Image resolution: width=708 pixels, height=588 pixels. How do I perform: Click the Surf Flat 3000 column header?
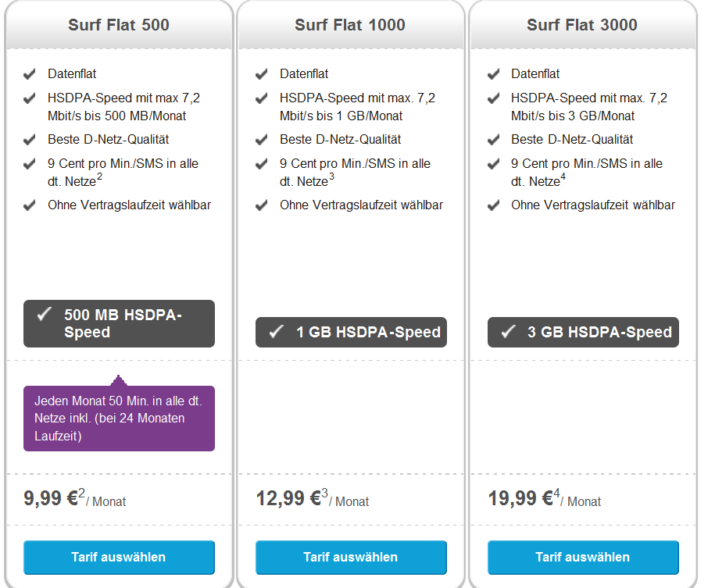point(582,25)
